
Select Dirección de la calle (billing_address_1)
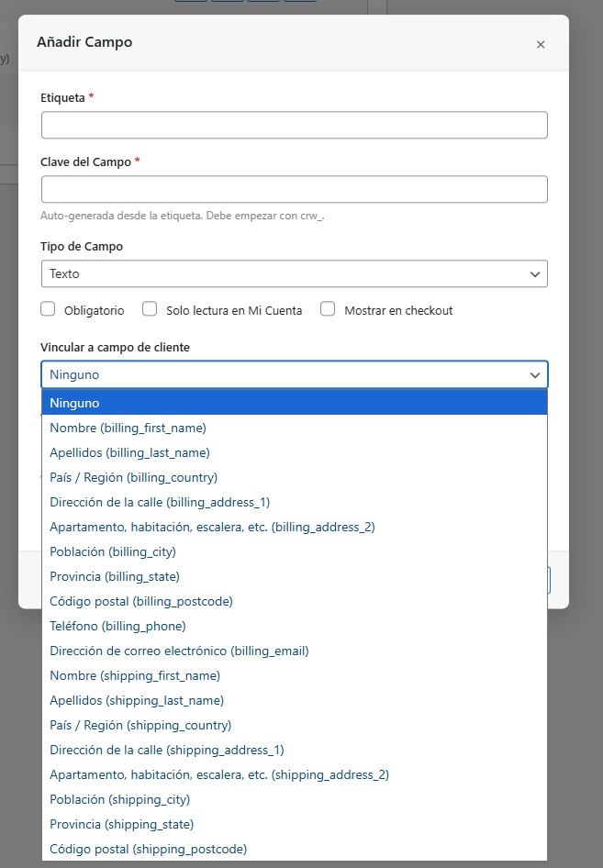(160, 502)
